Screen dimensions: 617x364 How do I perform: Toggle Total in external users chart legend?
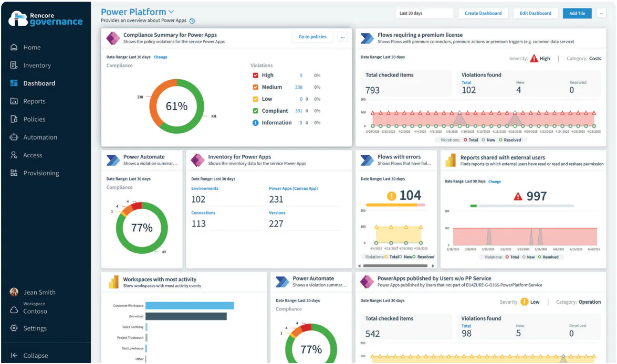coord(513,257)
